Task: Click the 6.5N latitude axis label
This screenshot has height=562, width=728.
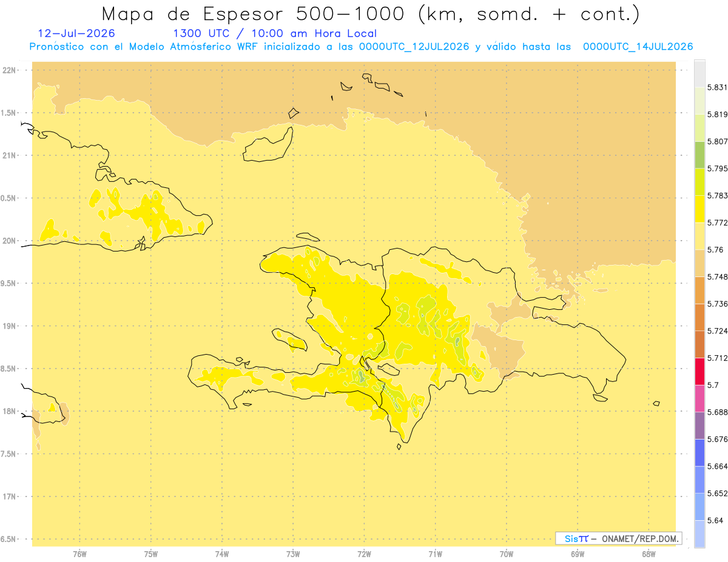Action: click(8, 540)
